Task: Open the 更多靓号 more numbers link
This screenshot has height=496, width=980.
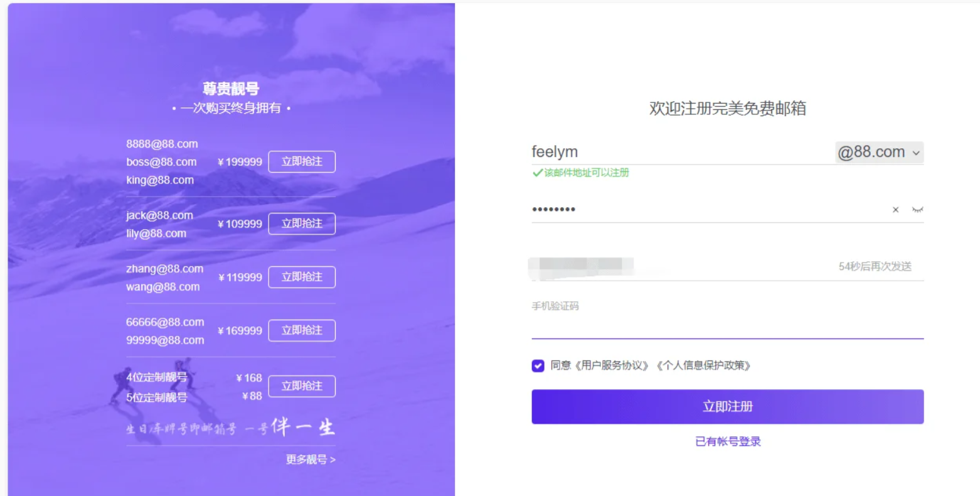Action: coord(311,460)
